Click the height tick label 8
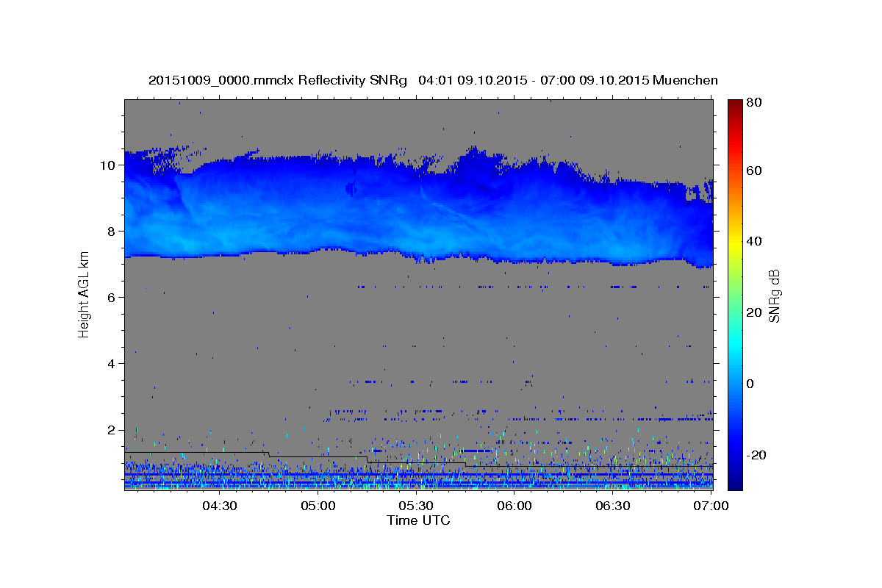The width and height of the screenshot is (882, 588). (112, 232)
